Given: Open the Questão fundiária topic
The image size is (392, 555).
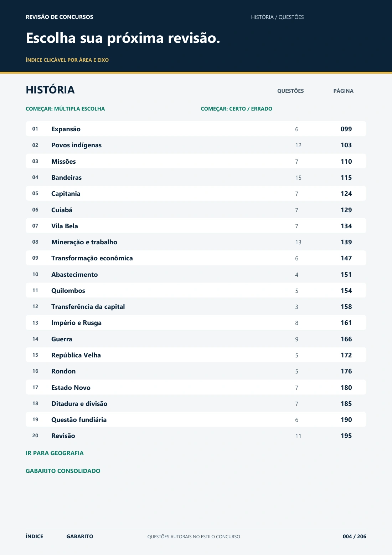Looking at the screenshot, I should point(196,419).
